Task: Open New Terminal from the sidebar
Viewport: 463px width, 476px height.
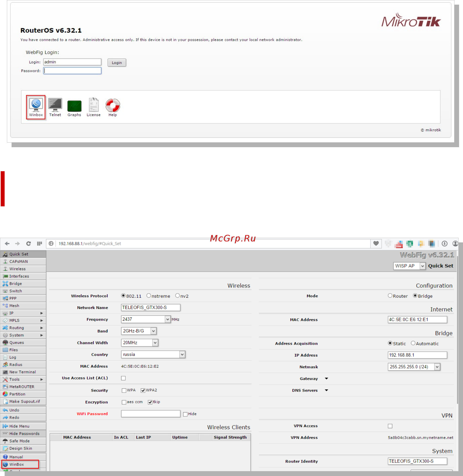Action: [23, 372]
